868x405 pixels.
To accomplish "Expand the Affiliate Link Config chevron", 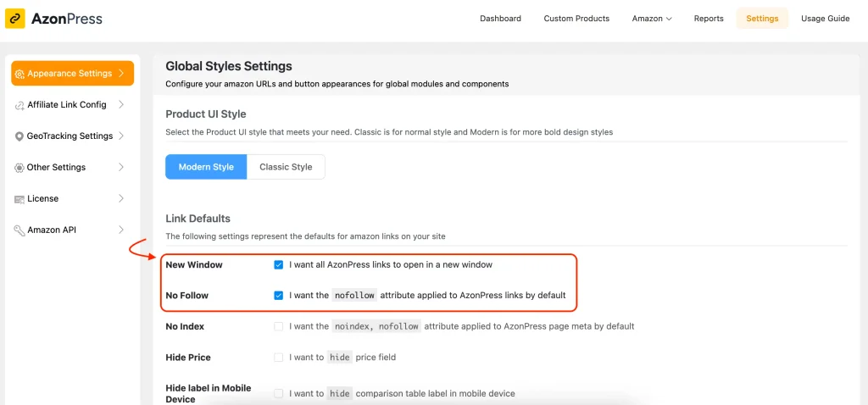I will pos(121,104).
